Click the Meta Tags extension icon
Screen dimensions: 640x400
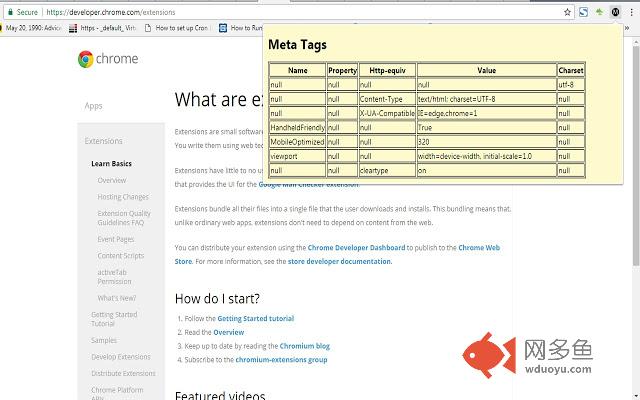click(x=616, y=12)
